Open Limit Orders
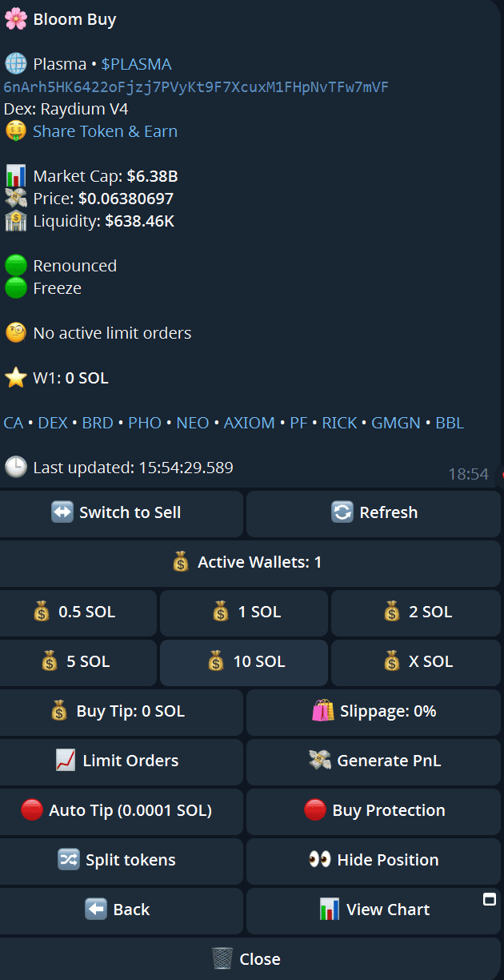504x980 pixels. (x=122, y=761)
